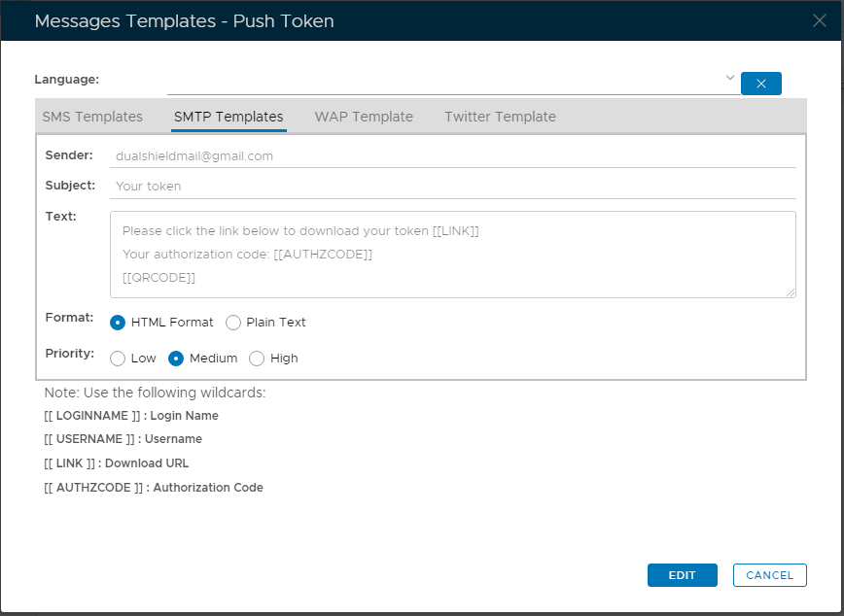Focus the Subject field showing Your token
The height and width of the screenshot is (616, 844).
pos(452,186)
